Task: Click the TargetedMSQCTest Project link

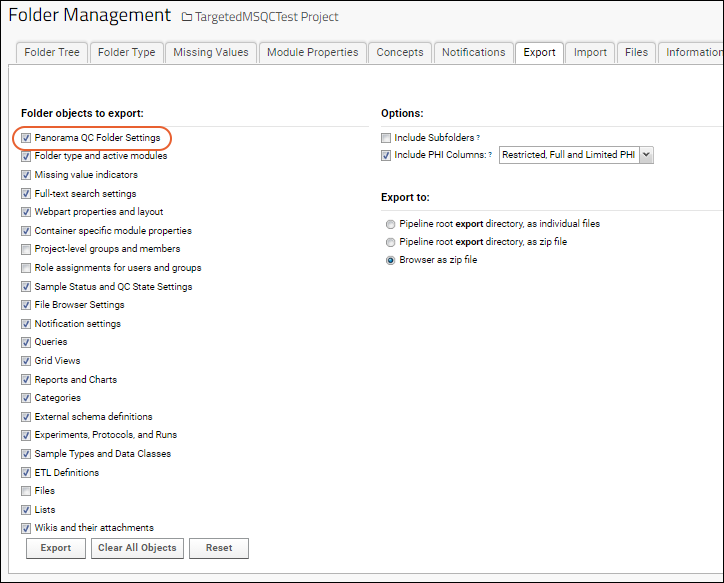Action: [266, 17]
